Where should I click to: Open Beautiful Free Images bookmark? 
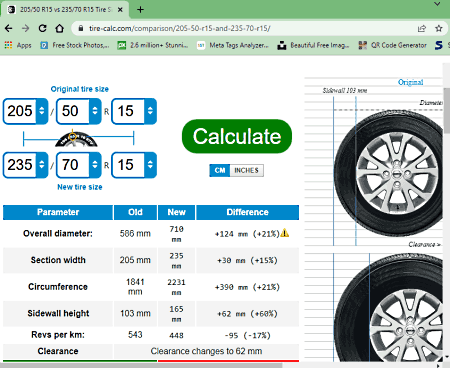click(313, 45)
